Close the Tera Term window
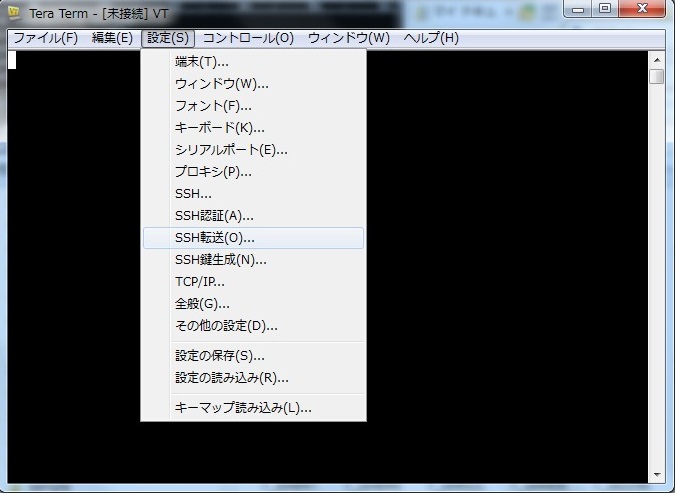This screenshot has width=675, height=493. 642,9
